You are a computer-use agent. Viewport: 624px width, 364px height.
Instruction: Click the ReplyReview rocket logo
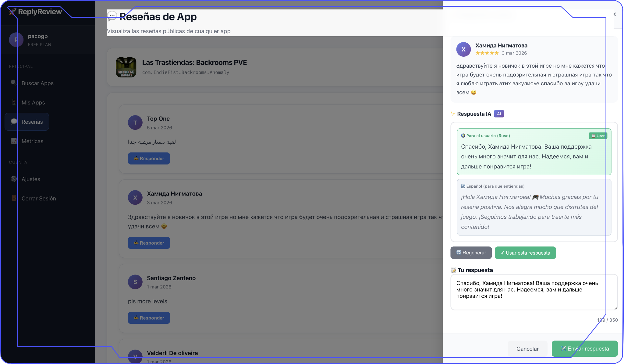pos(12,12)
